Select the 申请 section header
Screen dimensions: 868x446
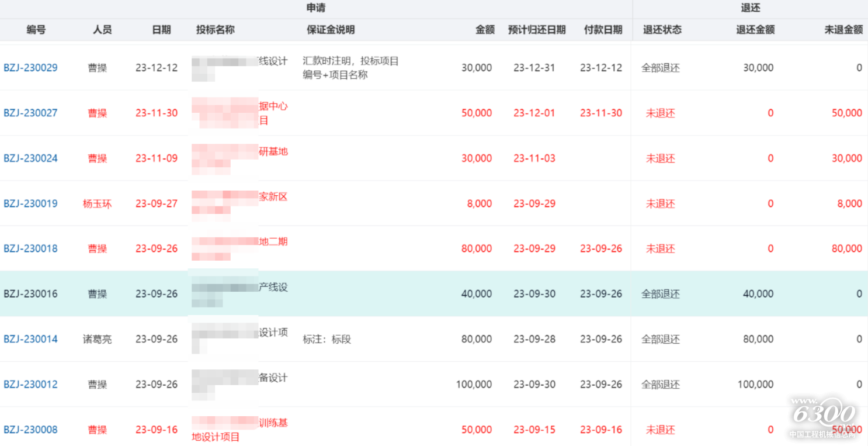tap(315, 9)
